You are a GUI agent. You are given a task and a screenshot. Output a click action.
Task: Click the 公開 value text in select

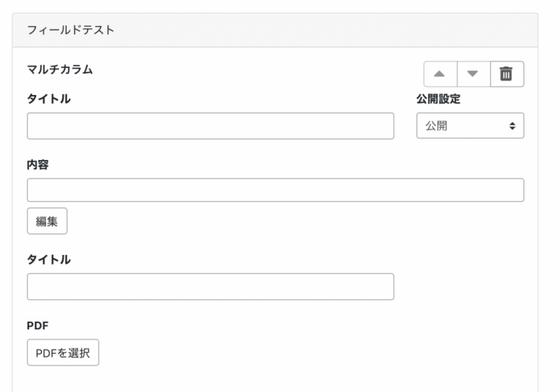(437, 126)
